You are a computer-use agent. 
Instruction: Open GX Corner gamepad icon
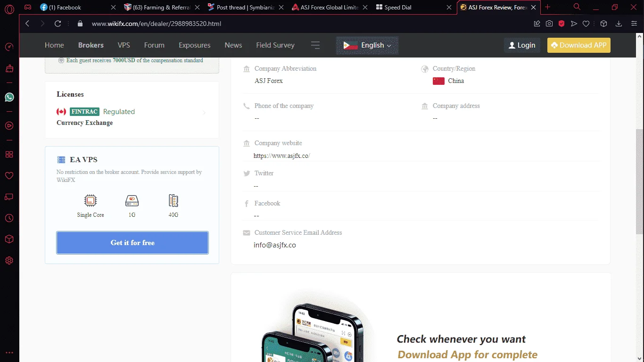(28, 7)
